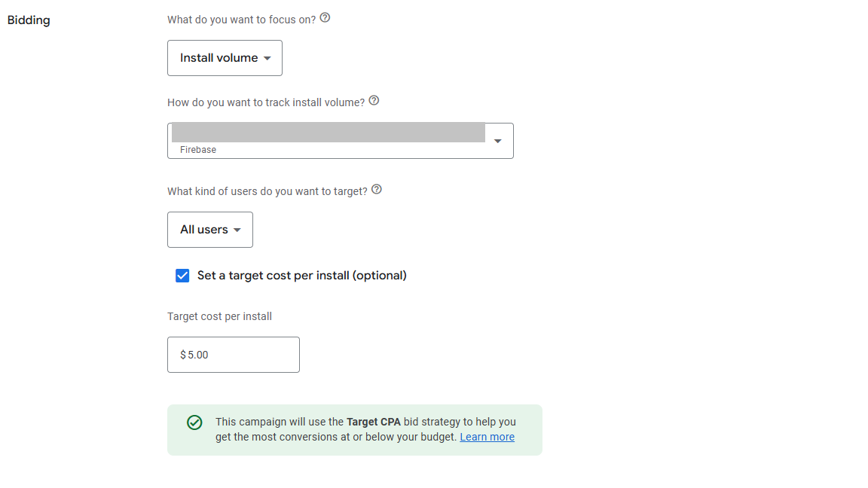Click the Target CPA info banner
The width and height of the screenshot is (868, 488).
pos(354,429)
